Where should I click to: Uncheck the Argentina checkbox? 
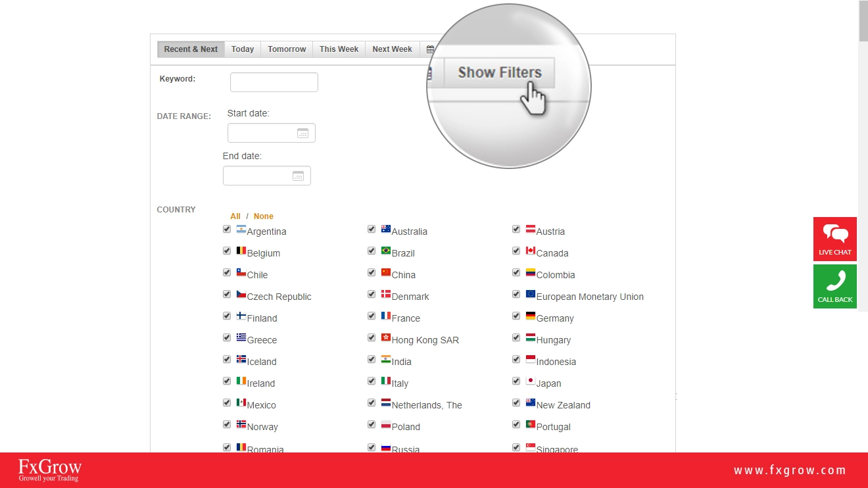click(x=227, y=229)
